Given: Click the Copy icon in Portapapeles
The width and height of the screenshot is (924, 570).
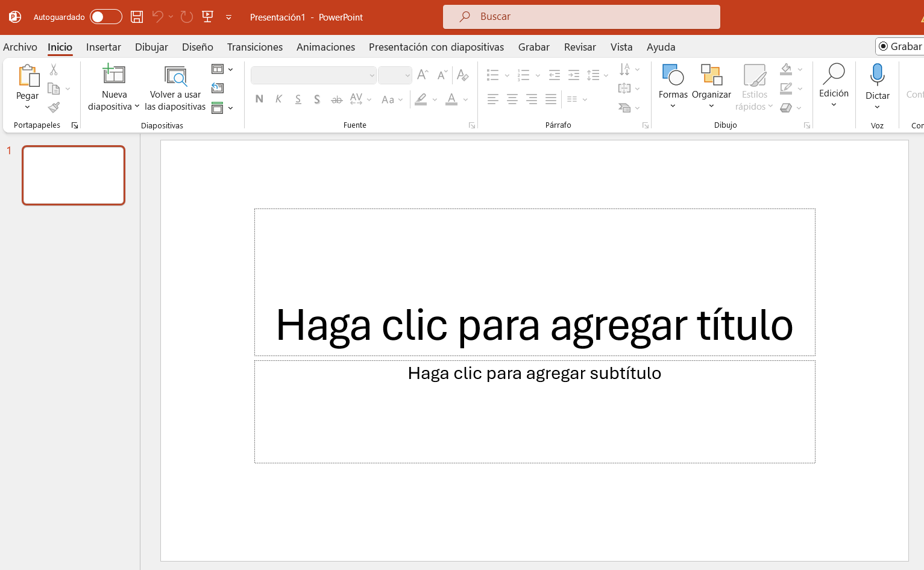Looking at the screenshot, I should tap(54, 89).
